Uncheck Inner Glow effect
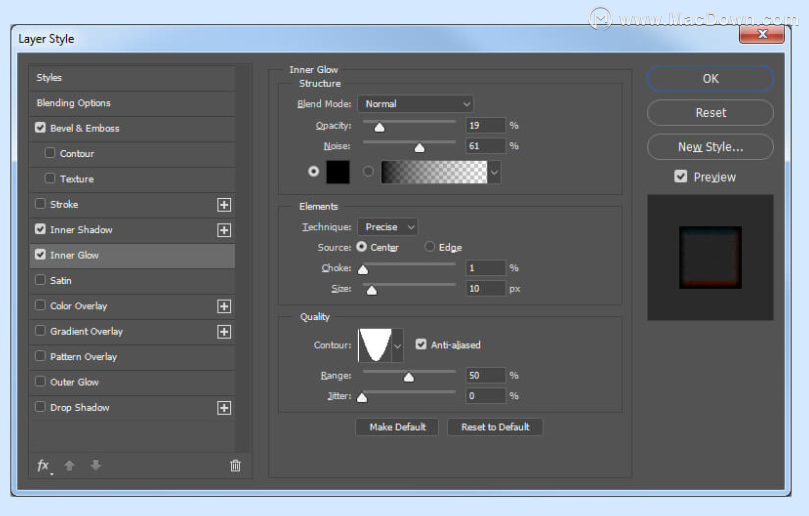The image size is (809, 516). tap(40, 254)
